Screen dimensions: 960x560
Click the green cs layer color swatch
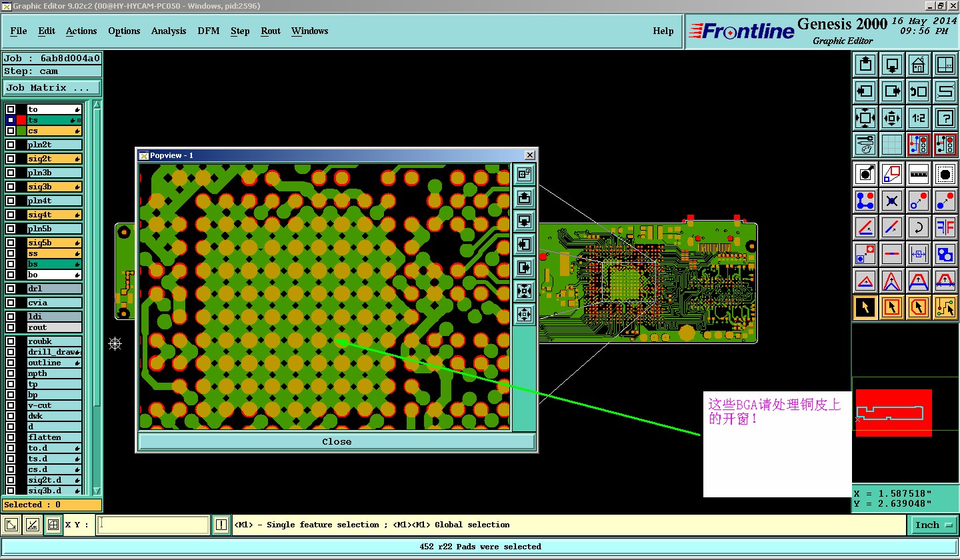[21, 131]
